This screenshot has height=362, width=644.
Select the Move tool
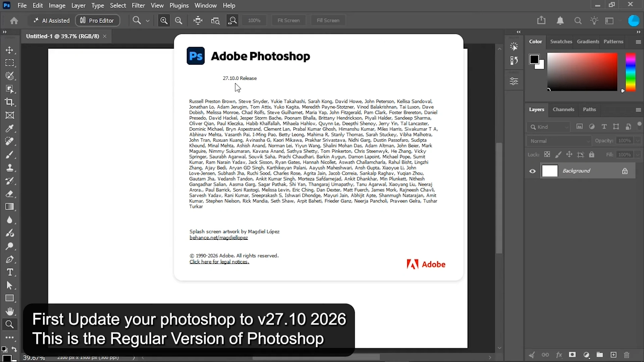9,50
